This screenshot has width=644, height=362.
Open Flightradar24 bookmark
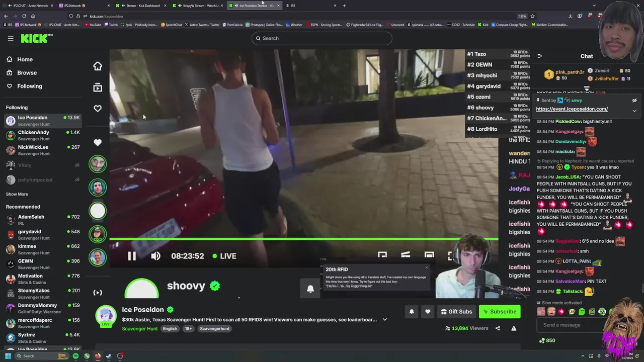365,25
